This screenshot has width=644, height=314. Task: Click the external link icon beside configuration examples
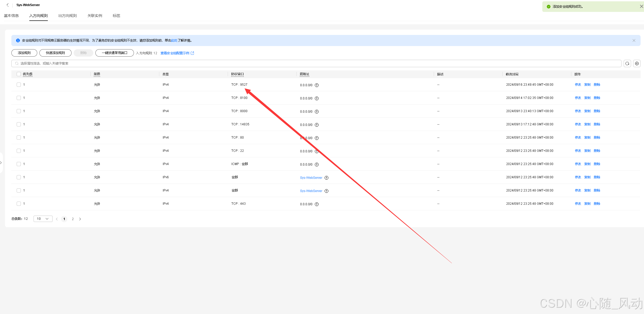point(192,53)
